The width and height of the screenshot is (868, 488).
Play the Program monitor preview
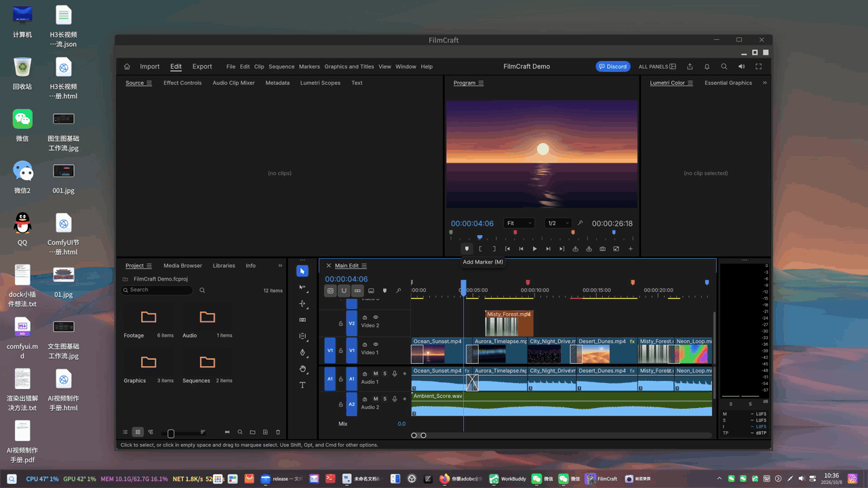pyautogui.click(x=534, y=249)
